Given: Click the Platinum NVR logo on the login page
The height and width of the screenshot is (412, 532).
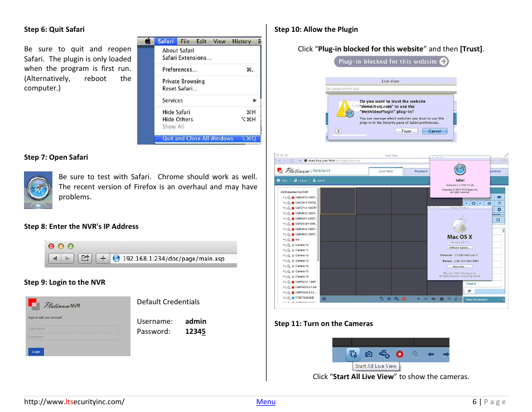Looking at the screenshot, I should click(55, 304).
